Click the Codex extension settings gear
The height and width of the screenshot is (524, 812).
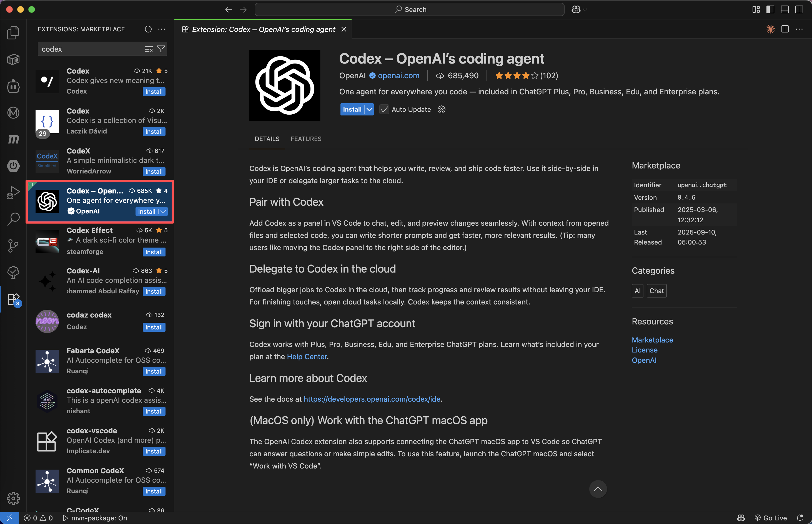441,110
